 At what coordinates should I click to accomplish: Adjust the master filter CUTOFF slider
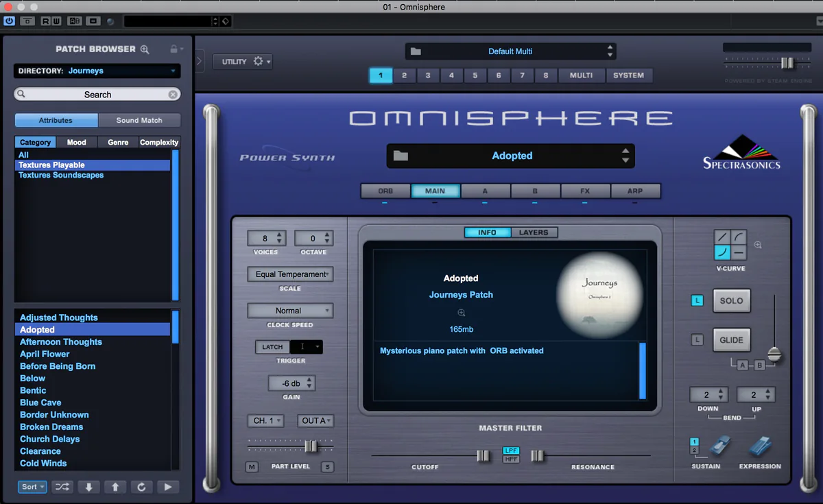(484, 455)
